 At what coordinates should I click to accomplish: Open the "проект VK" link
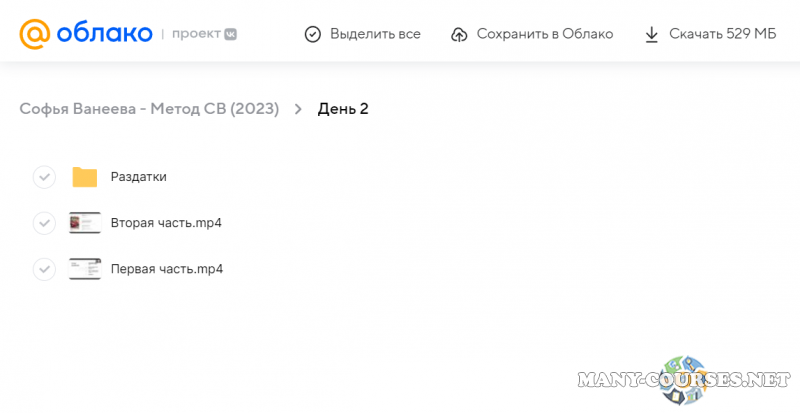coord(204,34)
